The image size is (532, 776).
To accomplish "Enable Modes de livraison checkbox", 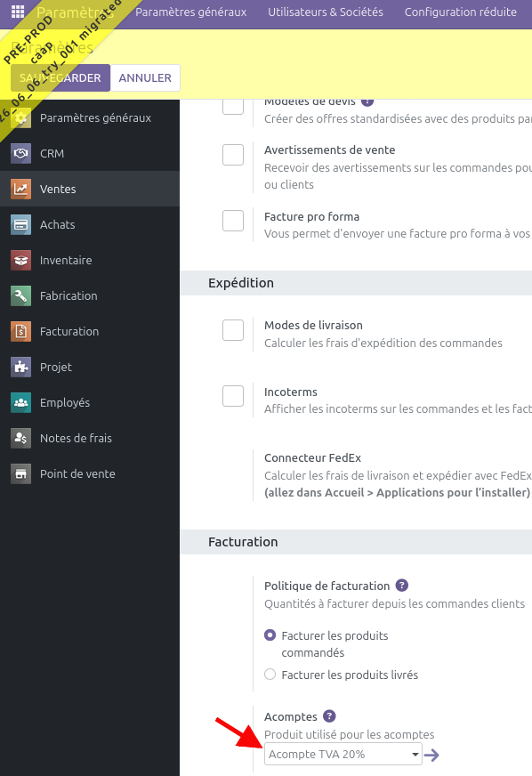I will pos(233,330).
